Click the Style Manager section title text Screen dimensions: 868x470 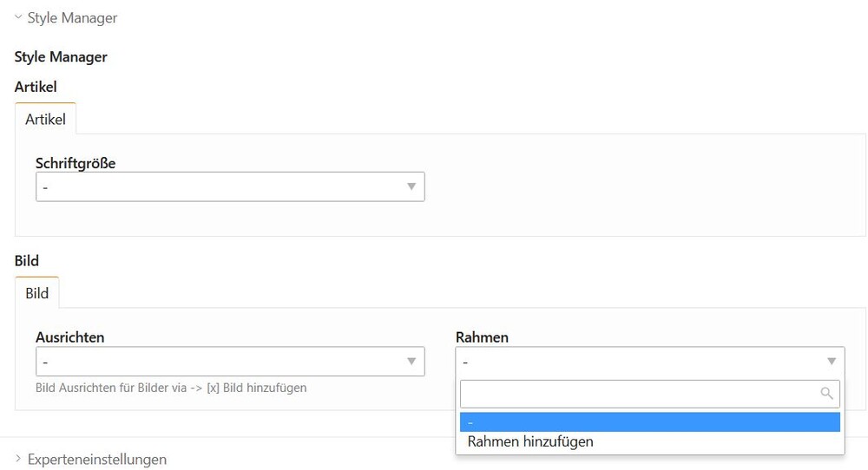(x=72, y=17)
